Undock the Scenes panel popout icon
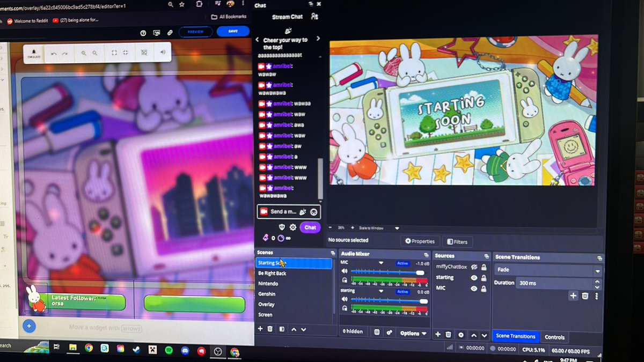This screenshot has width=644, height=362. (x=333, y=253)
